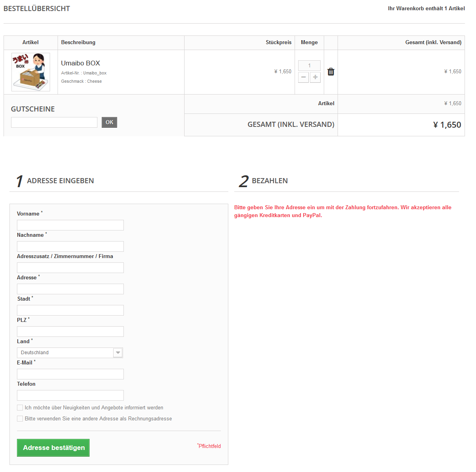Screen dimensions: 476x472
Task: Check the different billing address option
Action: [x=20, y=419]
